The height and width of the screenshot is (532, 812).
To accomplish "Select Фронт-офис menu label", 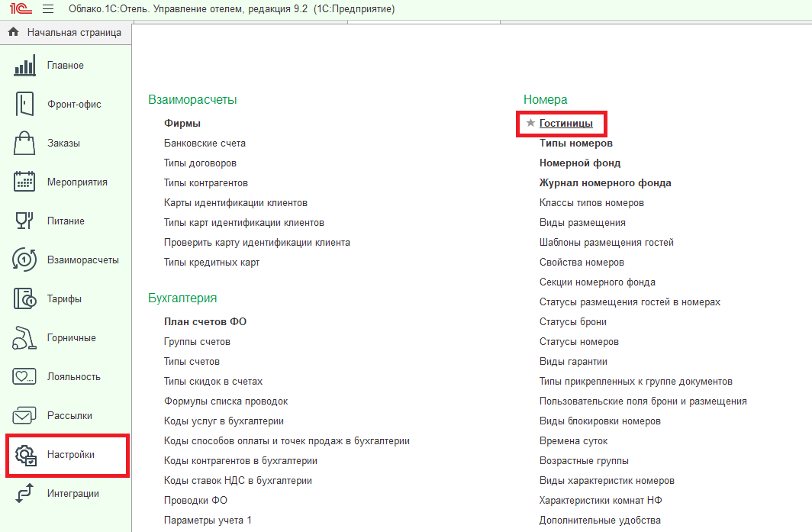I will [74, 104].
